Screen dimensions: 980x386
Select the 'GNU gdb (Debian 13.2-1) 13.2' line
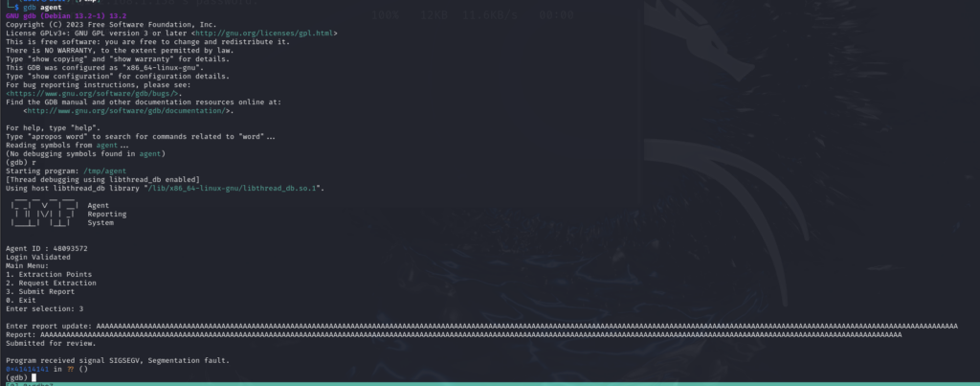(66, 15)
